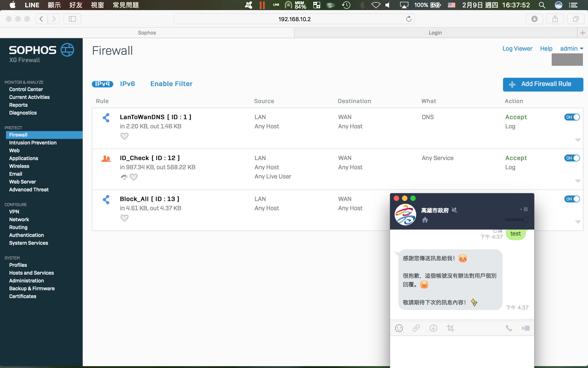Open Spotlight search in menu bar
The width and height of the screenshot is (588, 368).
pyautogui.click(x=542, y=5)
